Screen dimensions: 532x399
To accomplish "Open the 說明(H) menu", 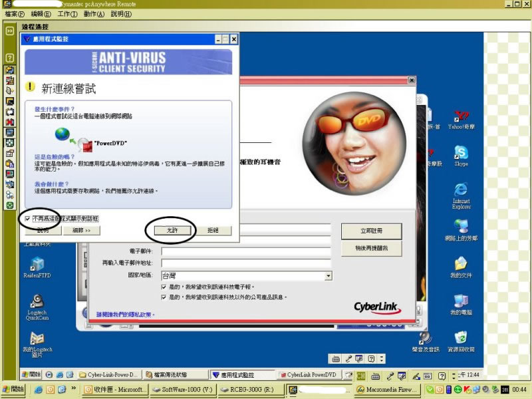I will click(121, 14).
